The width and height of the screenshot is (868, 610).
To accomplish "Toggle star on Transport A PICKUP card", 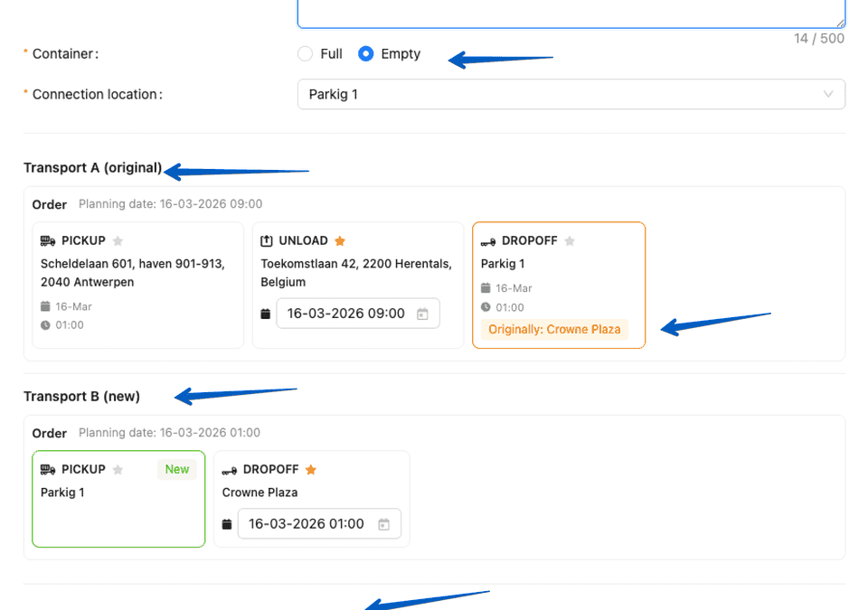I will [x=118, y=240].
